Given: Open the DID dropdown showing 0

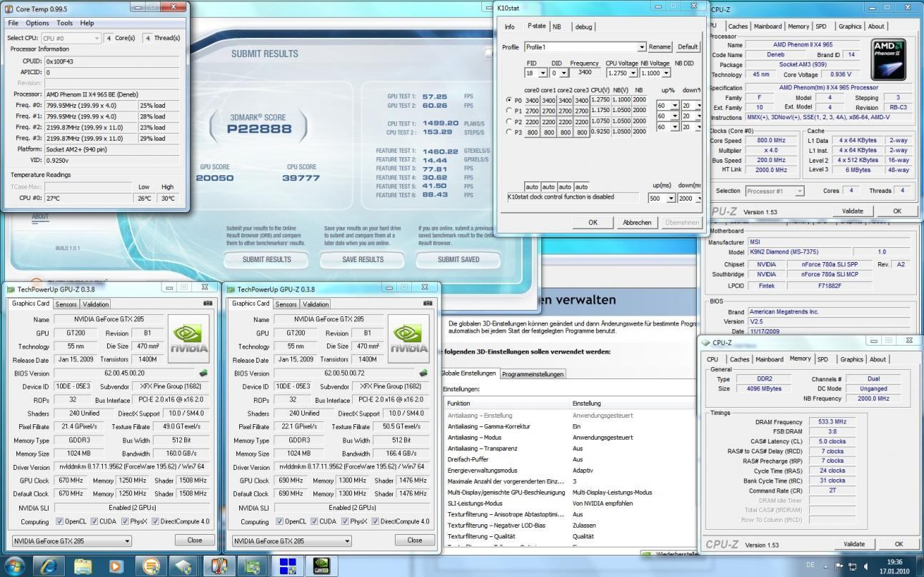Looking at the screenshot, I should tap(560, 73).
